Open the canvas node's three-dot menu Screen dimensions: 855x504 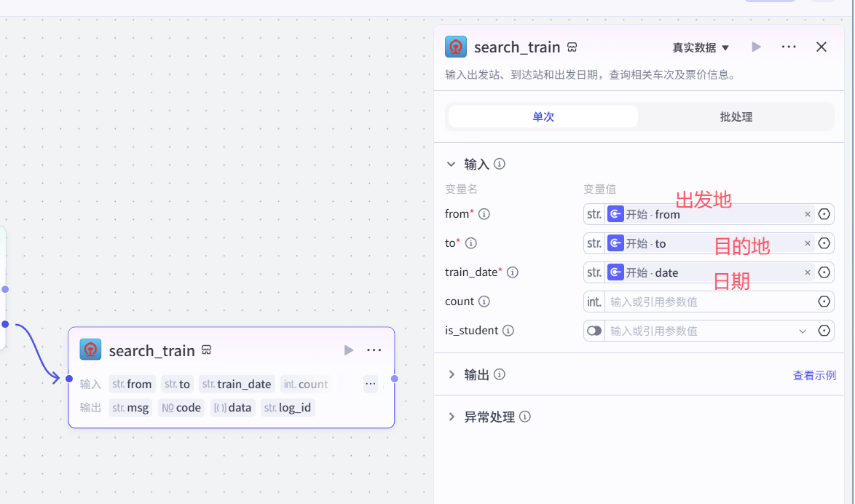374,350
